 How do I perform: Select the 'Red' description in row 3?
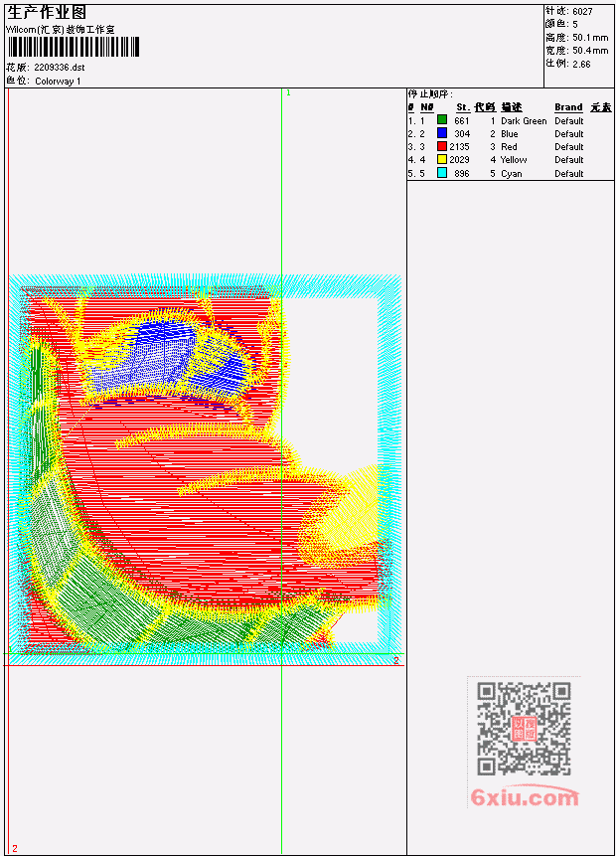509,147
